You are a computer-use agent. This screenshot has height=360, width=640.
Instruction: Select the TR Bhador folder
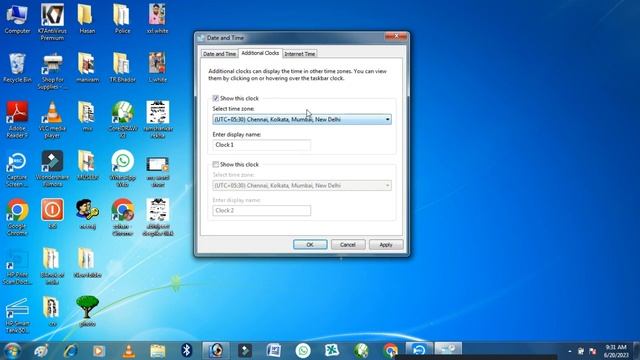(x=122, y=67)
